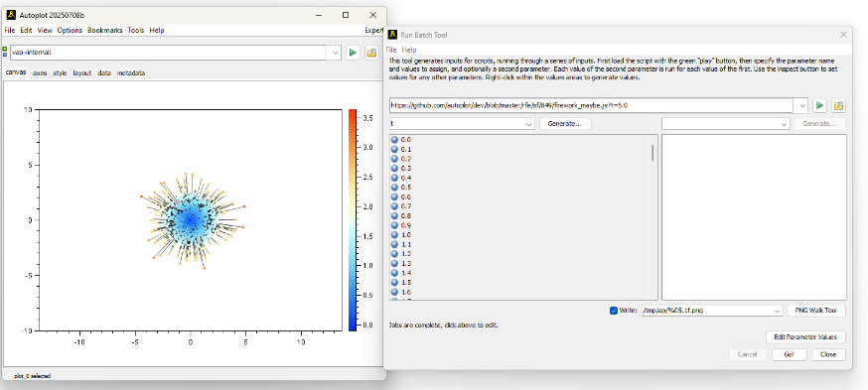Switch to the style tab
The width and height of the screenshot is (868, 390).
pyautogui.click(x=60, y=72)
